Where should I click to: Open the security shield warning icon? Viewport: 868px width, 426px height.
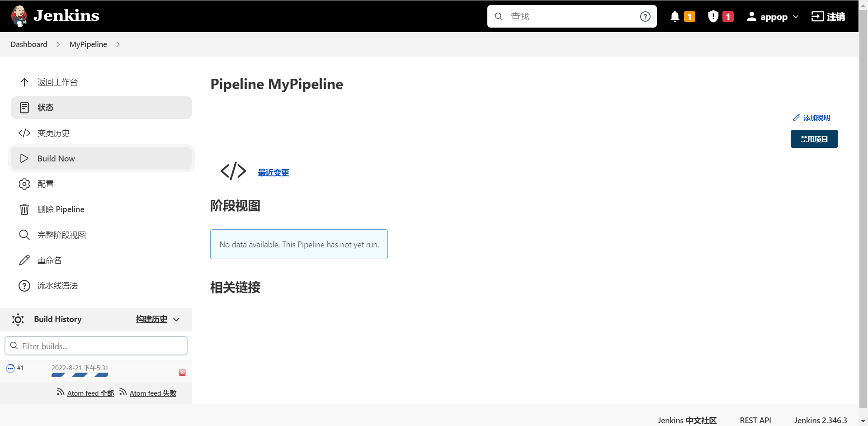(x=713, y=17)
